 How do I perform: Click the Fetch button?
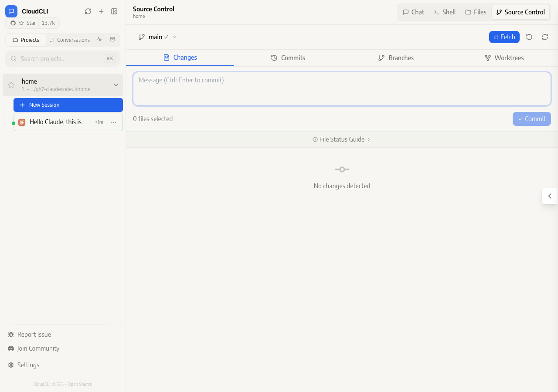click(x=504, y=37)
